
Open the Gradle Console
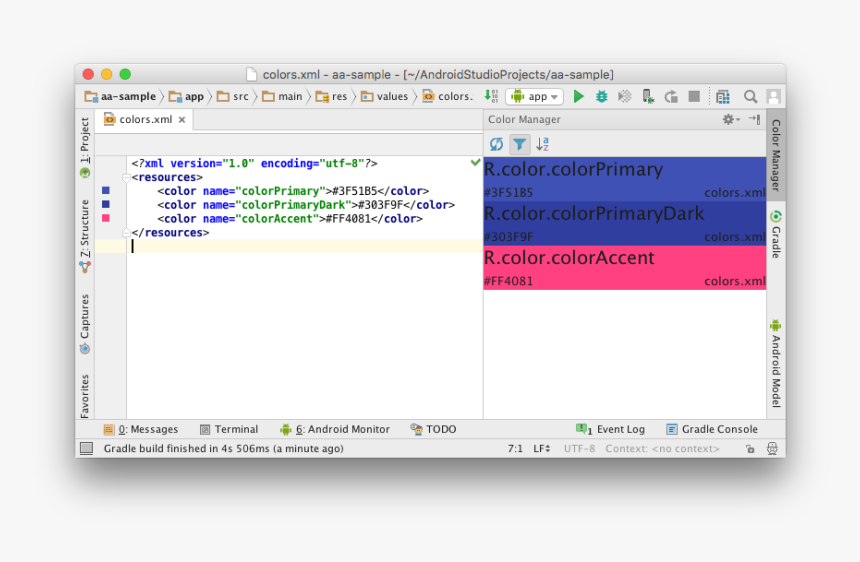pos(712,429)
